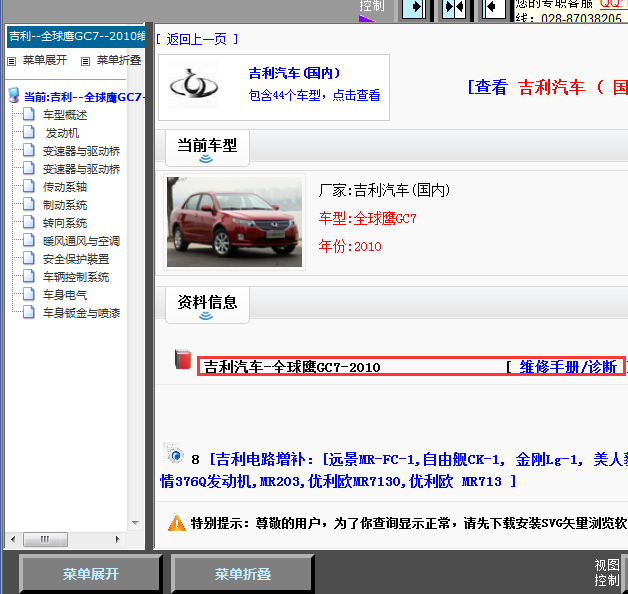Click the red Global Hawk GC7 car photo

234,222
